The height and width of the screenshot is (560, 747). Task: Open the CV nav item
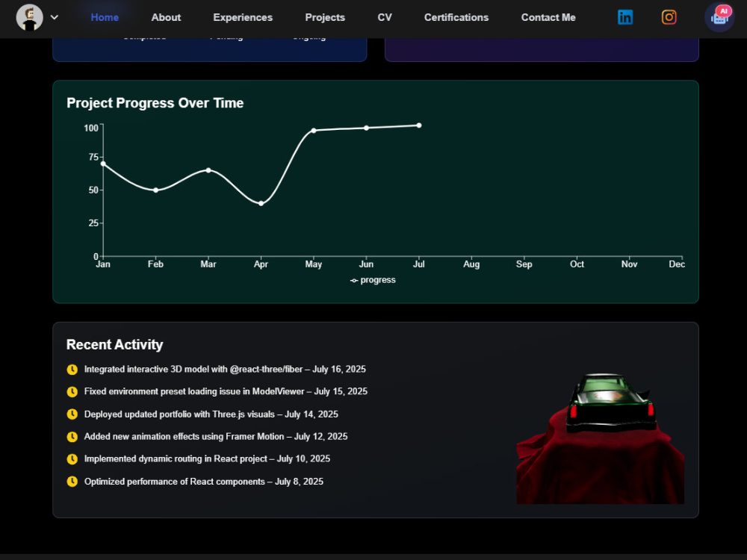click(x=385, y=17)
